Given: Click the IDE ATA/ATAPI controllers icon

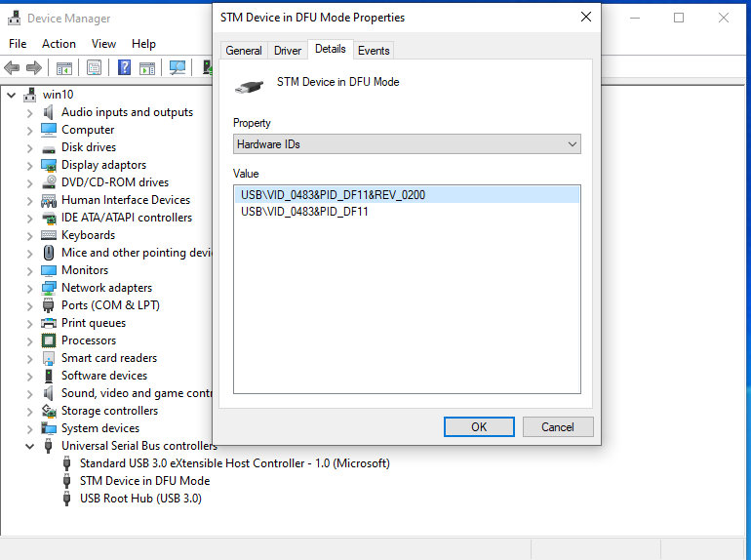Looking at the screenshot, I should click(x=49, y=218).
